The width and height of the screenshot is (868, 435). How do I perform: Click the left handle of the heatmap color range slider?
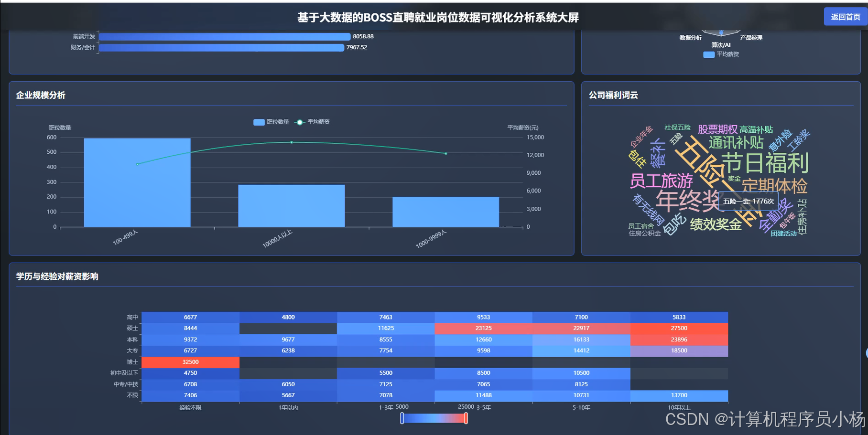pyautogui.click(x=402, y=418)
